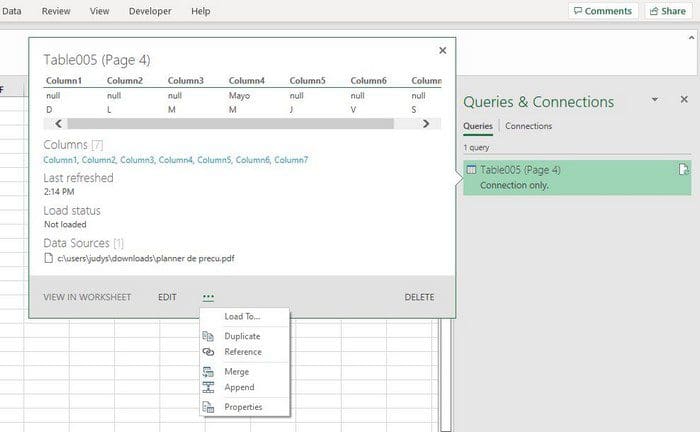Switch to the Queries tab in the pane

(478, 126)
